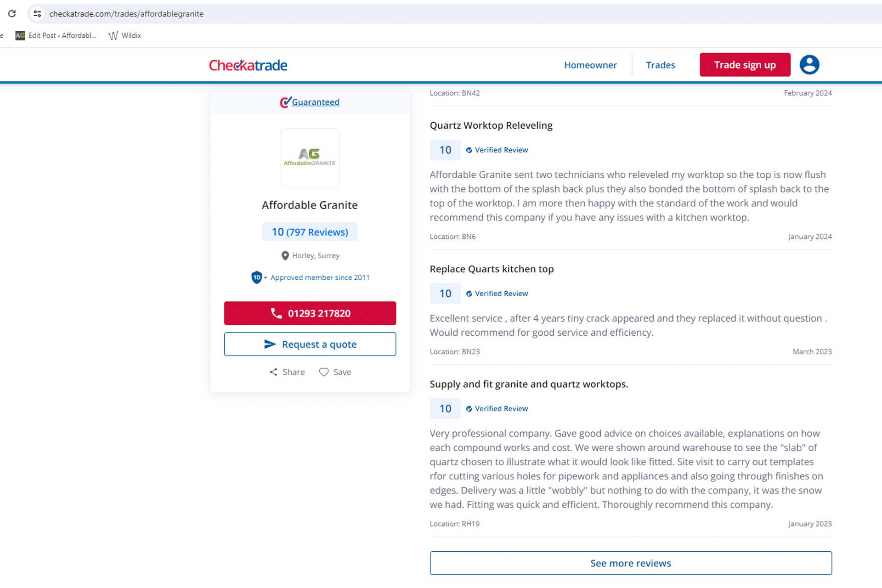This screenshot has width=882, height=588.
Task: Expand list with See more reviews
Action: [631, 563]
